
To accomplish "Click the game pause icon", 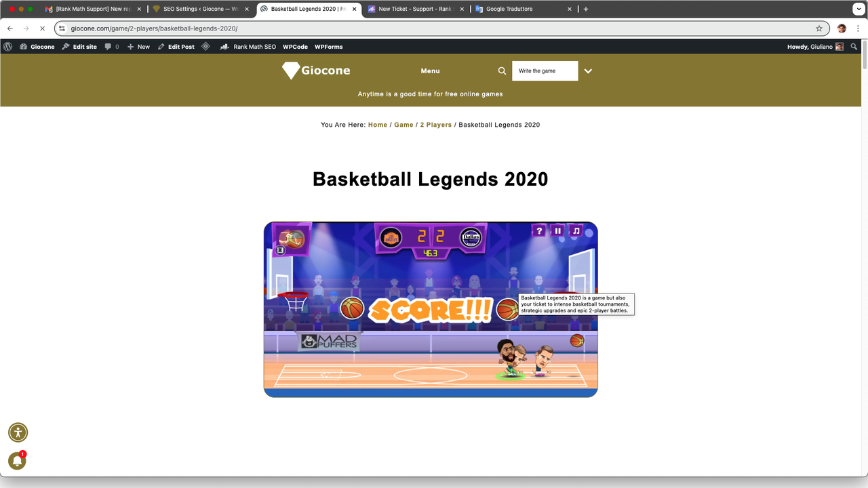I will pyautogui.click(x=558, y=231).
